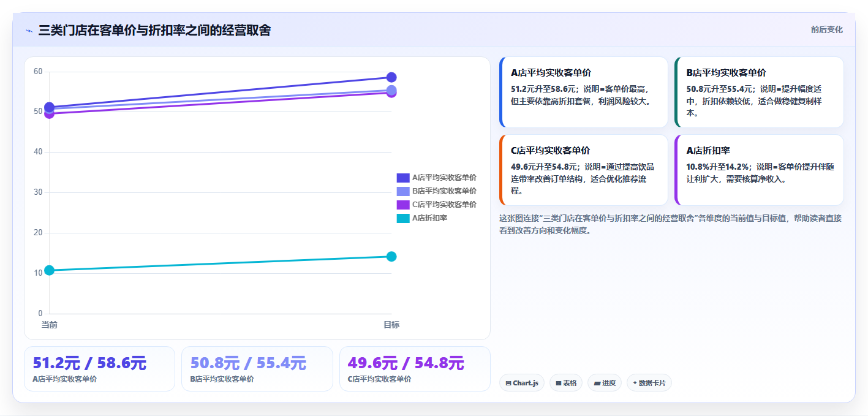Screen dimensions: 868x416
Task: Click the 数据卡片 tag chip
Action: (649, 383)
